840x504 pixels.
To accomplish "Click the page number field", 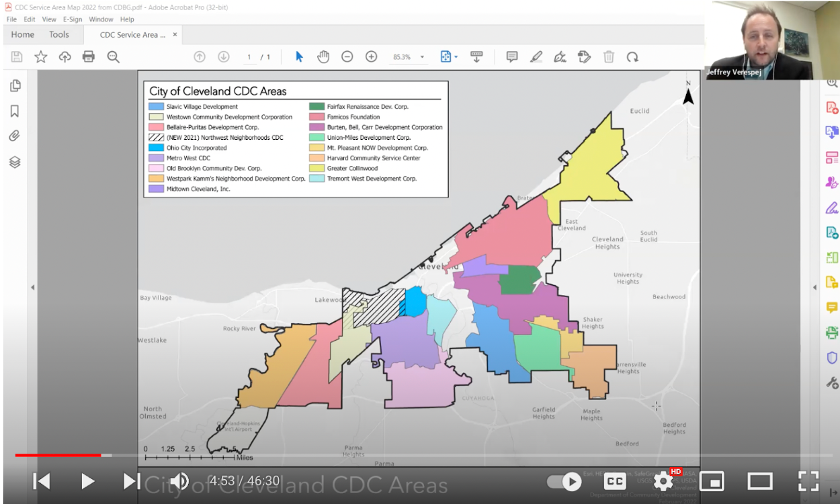I will (249, 57).
